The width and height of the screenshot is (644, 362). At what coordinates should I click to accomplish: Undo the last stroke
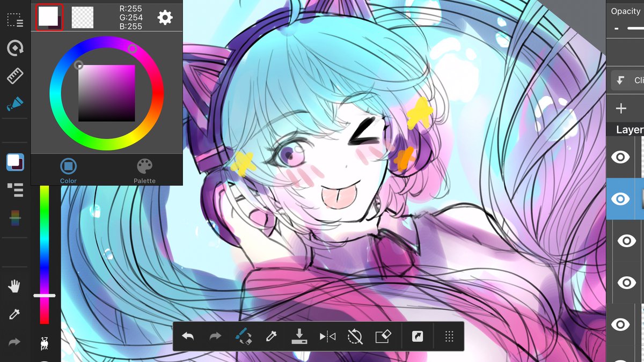(188, 336)
